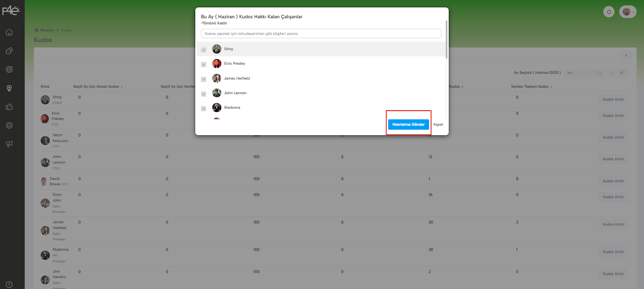This screenshot has width=644, height=289.
Task: Open the home icon in sidebar
Action: point(9,32)
